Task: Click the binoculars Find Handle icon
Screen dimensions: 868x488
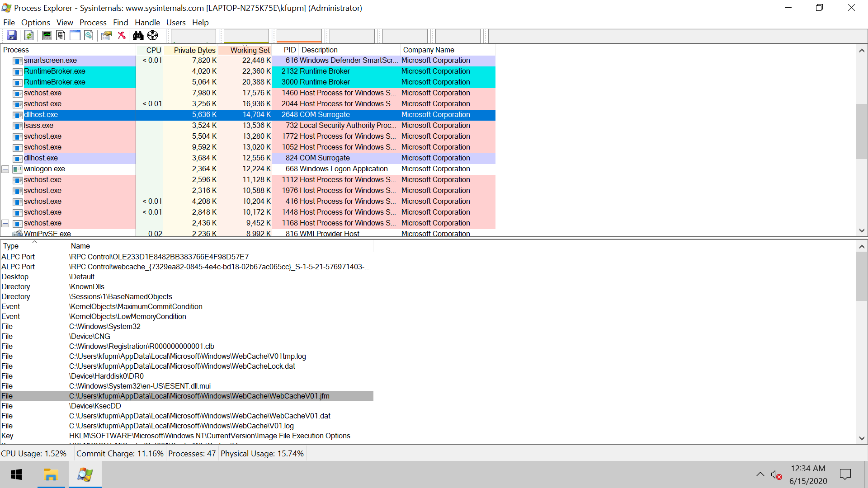Action: pos(138,35)
